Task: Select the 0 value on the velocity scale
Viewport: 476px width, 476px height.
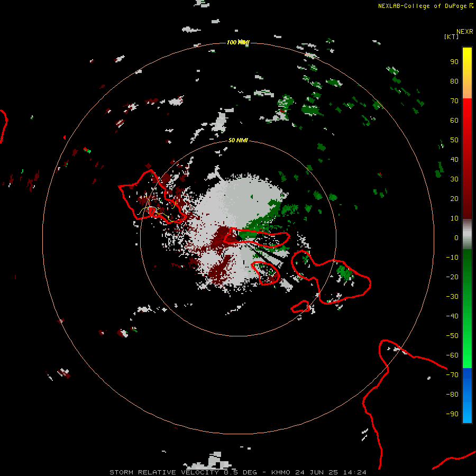Action: pos(456,238)
